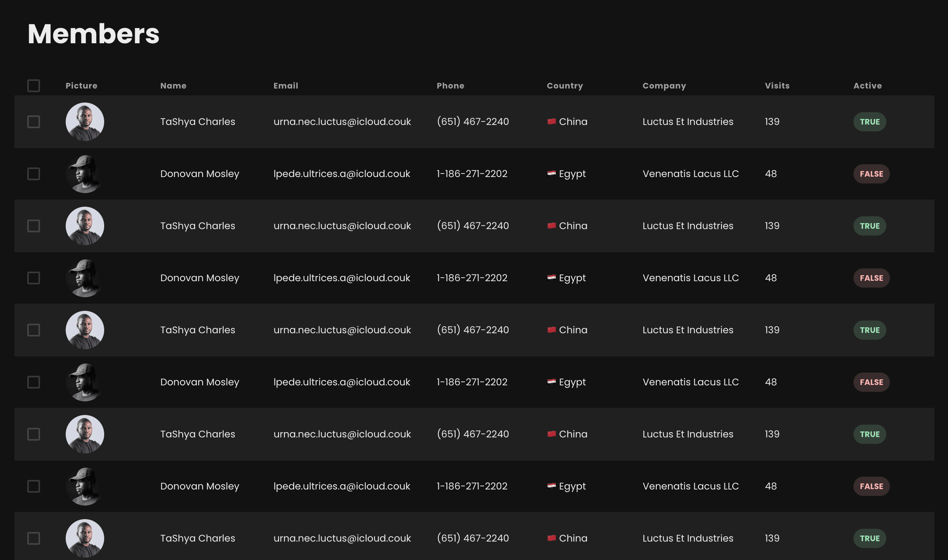Check the fourth Donovan Mosley row checkbox
This screenshot has width=948, height=560.
pos(34,486)
